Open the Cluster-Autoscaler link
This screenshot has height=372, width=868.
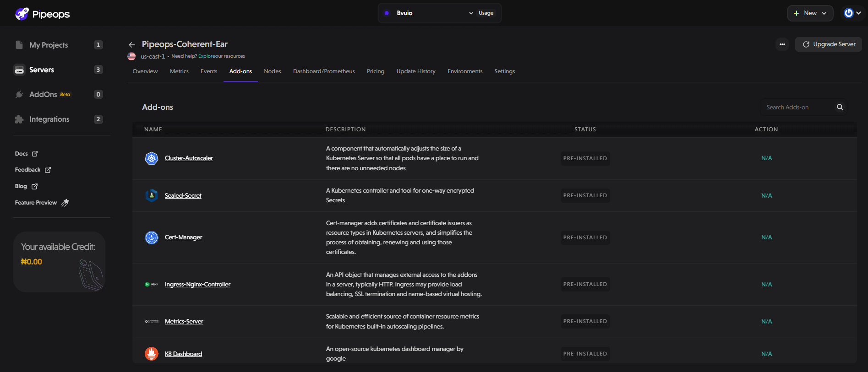[x=189, y=158]
